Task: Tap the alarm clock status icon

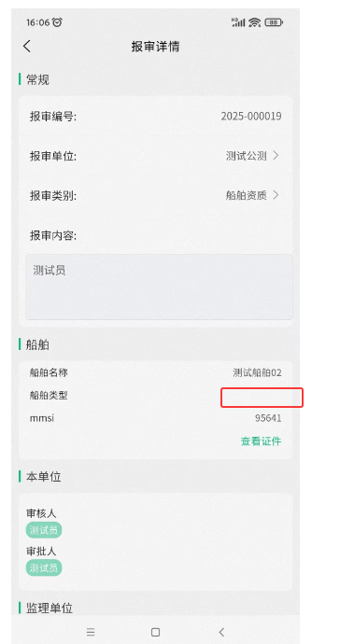Action: point(57,22)
